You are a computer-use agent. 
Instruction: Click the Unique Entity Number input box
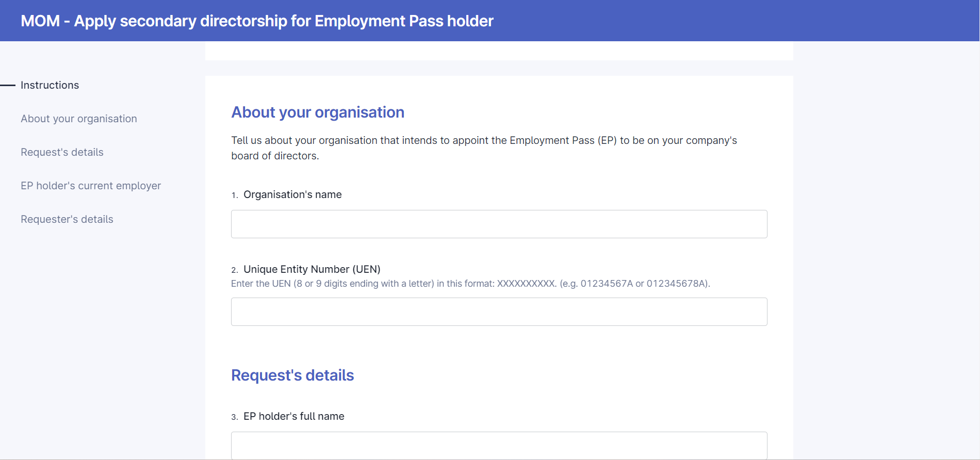(499, 311)
